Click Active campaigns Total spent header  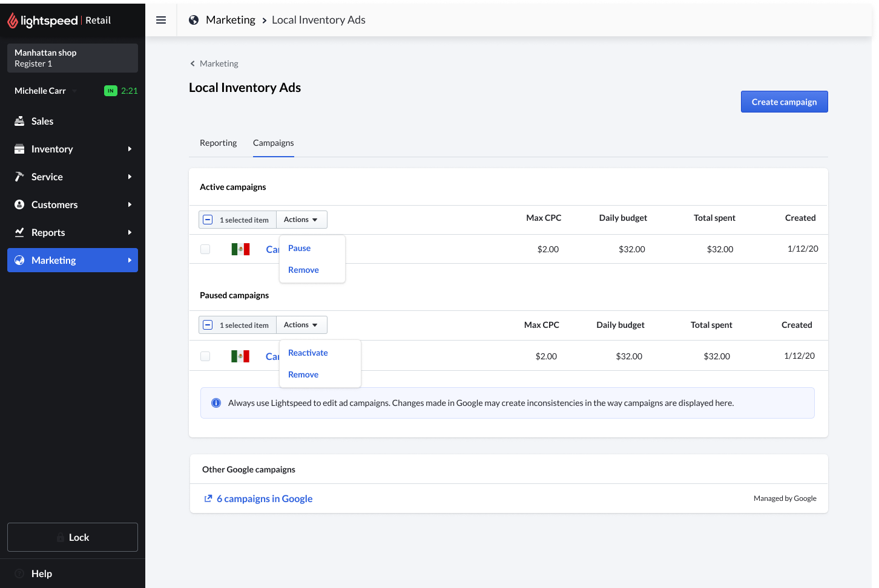tap(714, 218)
